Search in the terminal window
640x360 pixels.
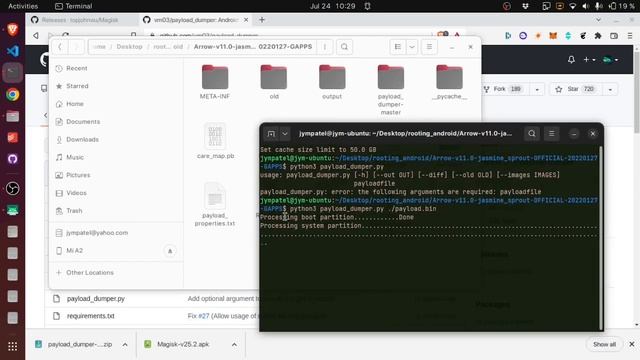[532, 133]
